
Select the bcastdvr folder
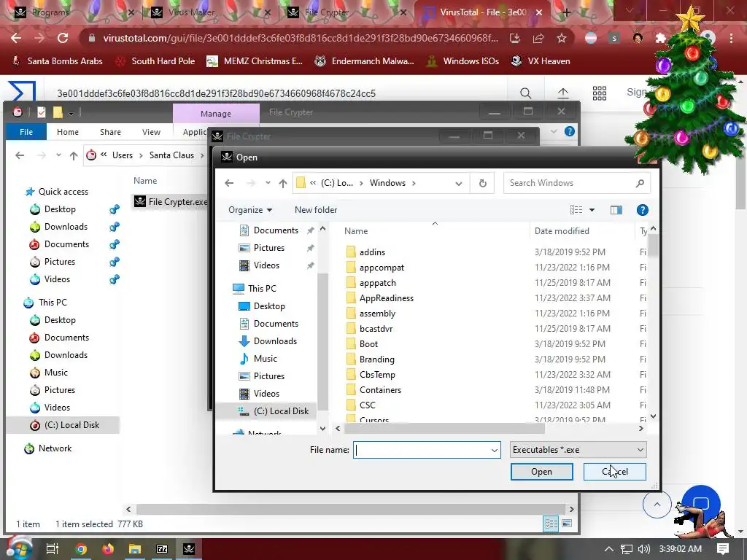(x=376, y=329)
